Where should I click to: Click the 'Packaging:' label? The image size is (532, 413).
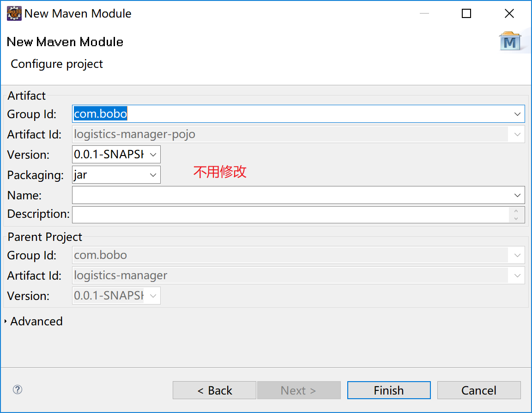[35, 175]
